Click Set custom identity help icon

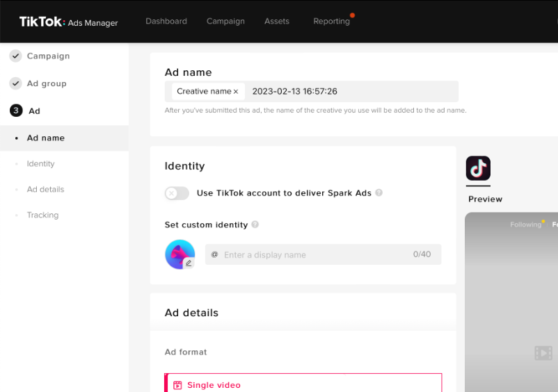point(255,224)
